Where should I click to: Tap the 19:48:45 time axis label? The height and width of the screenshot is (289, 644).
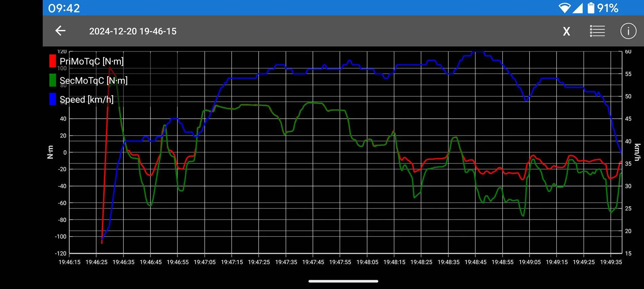[475, 262]
